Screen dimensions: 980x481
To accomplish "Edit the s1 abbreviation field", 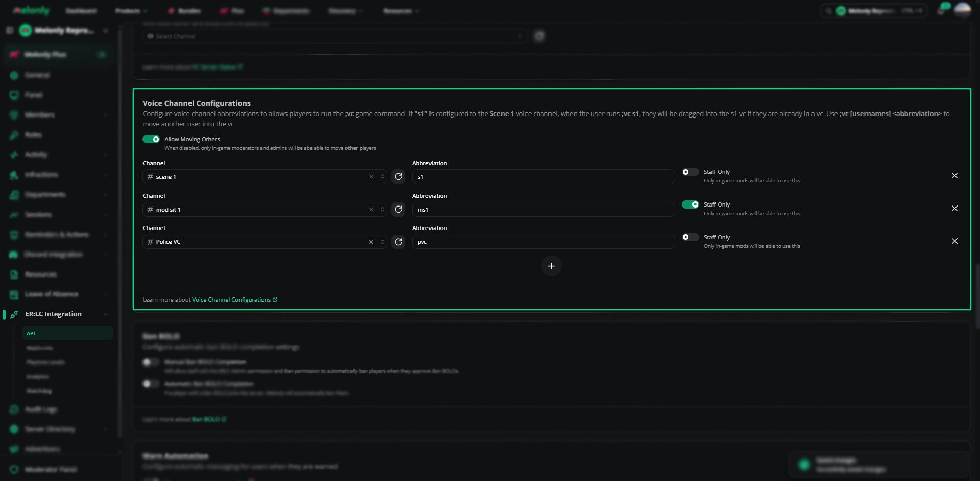I will 543,177.
